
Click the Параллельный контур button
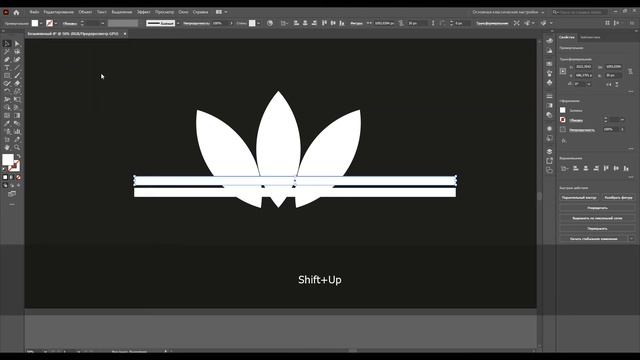click(x=579, y=198)
